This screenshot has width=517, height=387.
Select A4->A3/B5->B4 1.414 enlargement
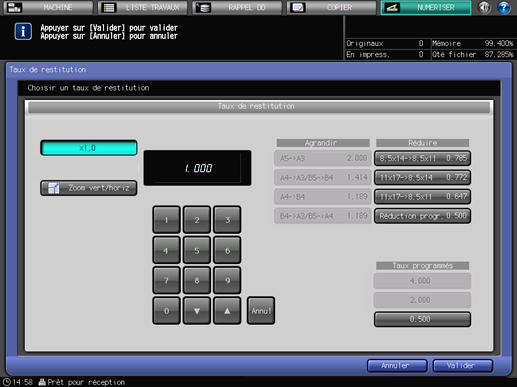323,177
